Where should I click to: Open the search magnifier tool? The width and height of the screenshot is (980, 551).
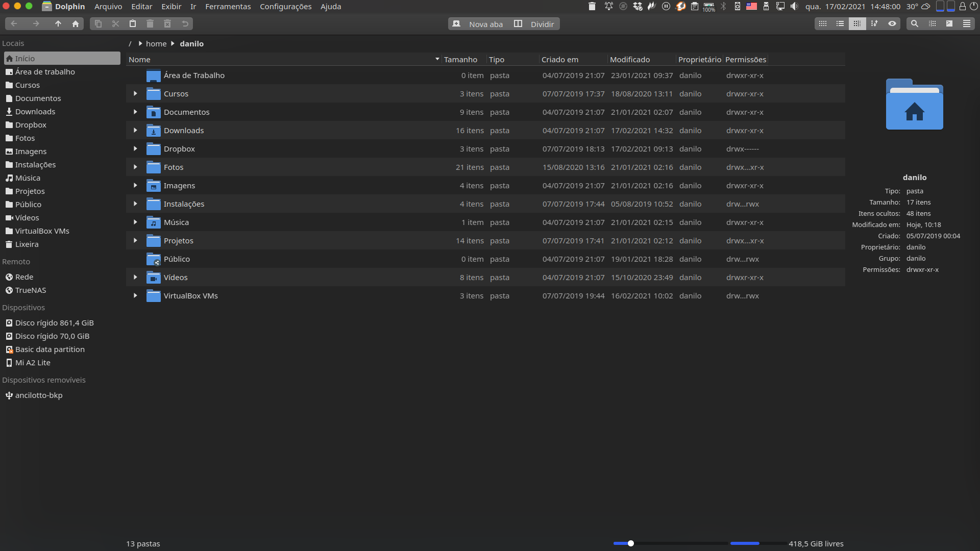coord(915,24)
